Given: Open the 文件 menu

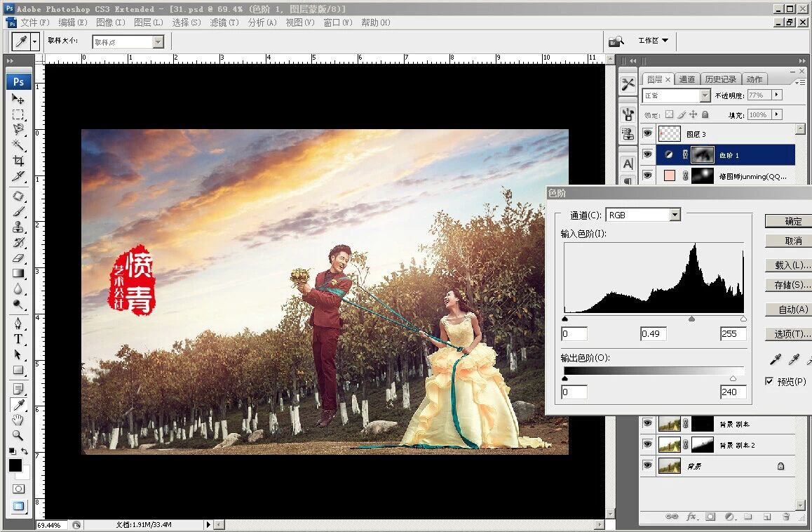Looking at the screenshot, I should [x=34, y=22].
